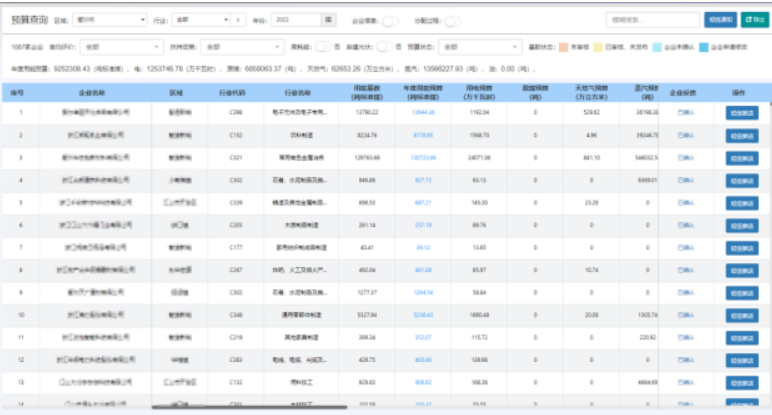Toggle the 企业填报 switch in top bar
Viewport: 772px width, 415px height.
click(390, 20)
